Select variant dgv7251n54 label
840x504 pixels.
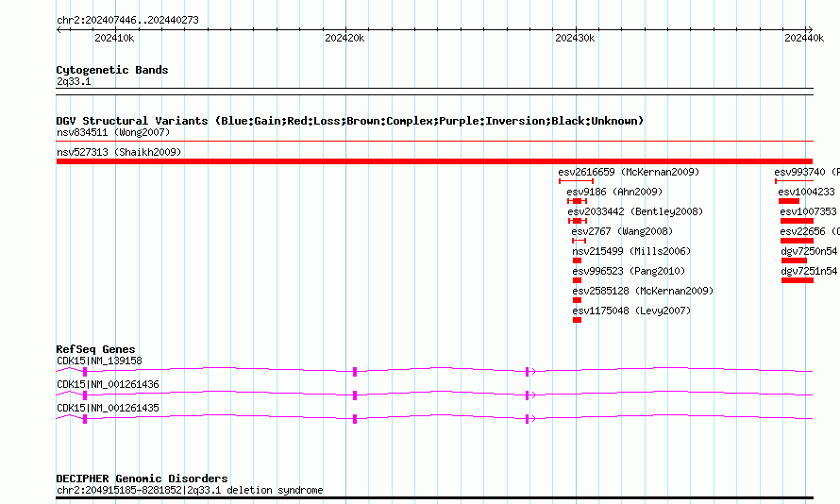click(809, 271)
